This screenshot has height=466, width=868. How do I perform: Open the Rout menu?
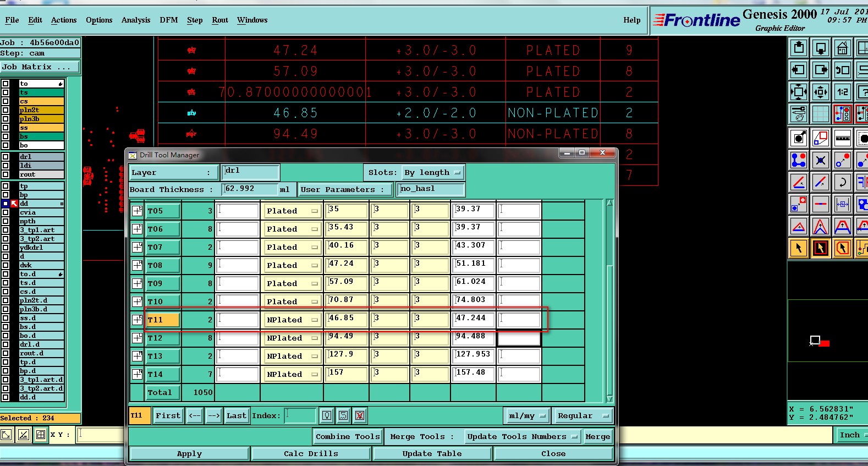click(220, 20)
